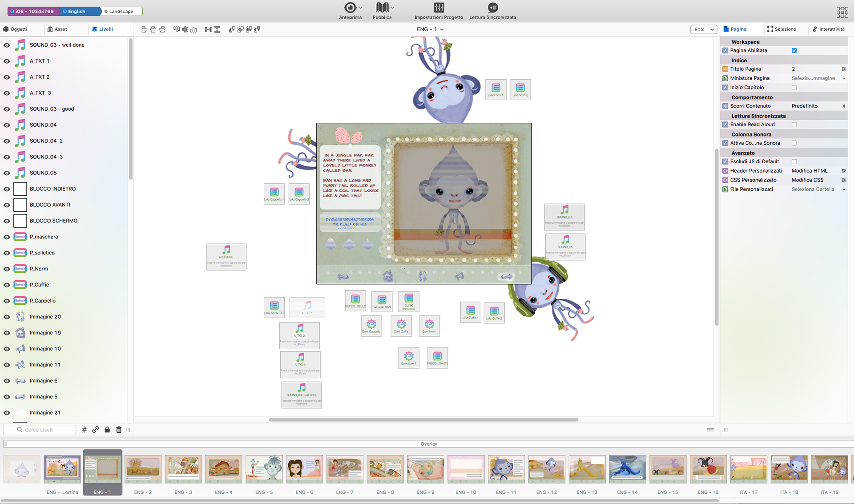The width and height of the screenshot is (854, 504).
Task: Click the horizontal canvas scrollbar
Action: (423, 419)
